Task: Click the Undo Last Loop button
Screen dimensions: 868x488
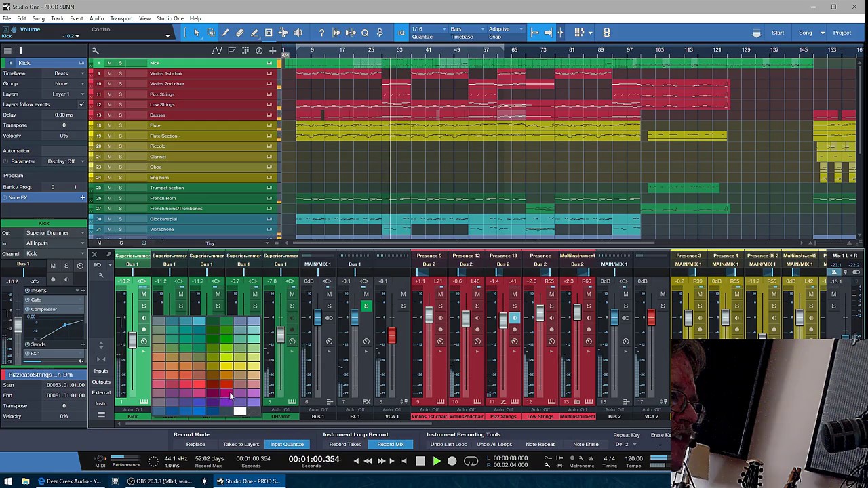Action: (448, 444)
